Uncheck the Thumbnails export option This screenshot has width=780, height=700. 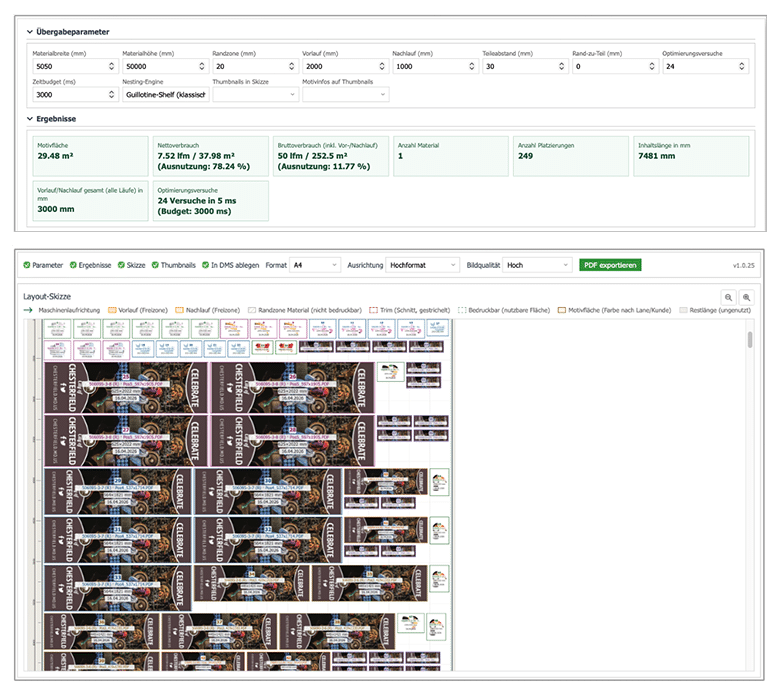click(x=155, y=265)
